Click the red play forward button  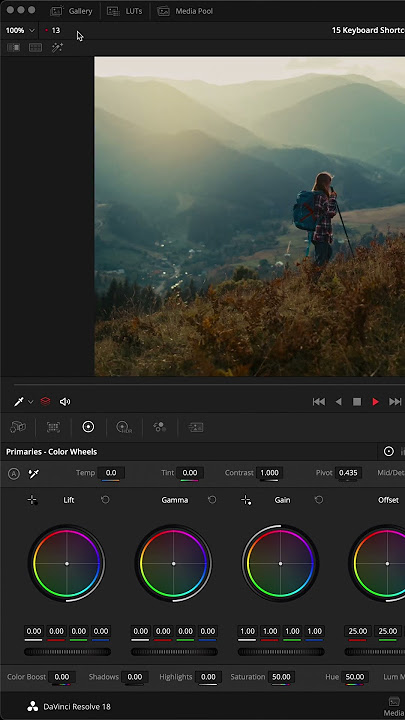pos(376,402)
